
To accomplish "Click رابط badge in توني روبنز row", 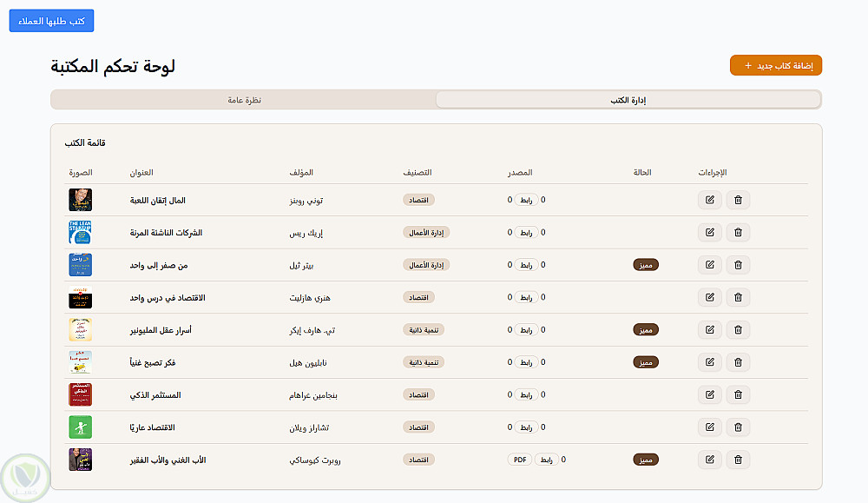I will point(526,201).
